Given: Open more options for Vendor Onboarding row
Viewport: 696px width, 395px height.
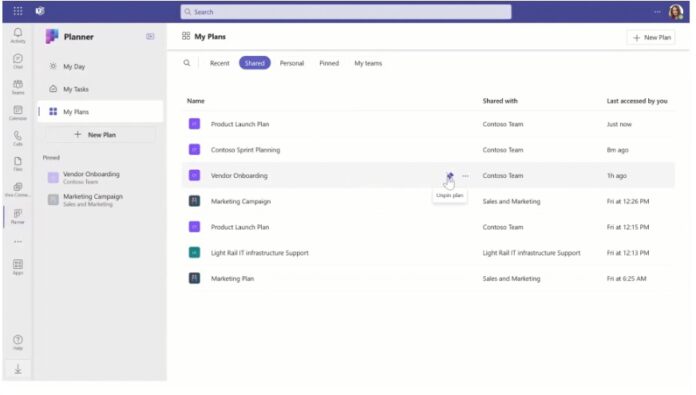Looking at the screenshot, I should pos(465,176).
